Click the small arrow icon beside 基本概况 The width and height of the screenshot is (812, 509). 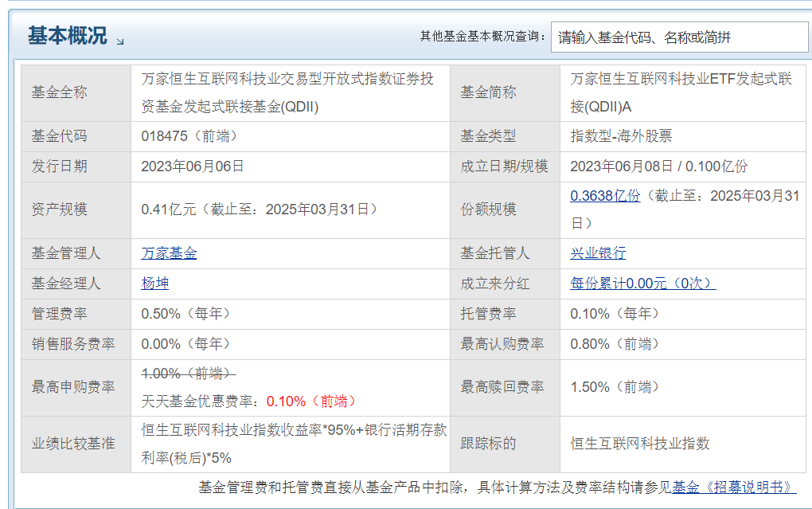(x=120, y=41)
